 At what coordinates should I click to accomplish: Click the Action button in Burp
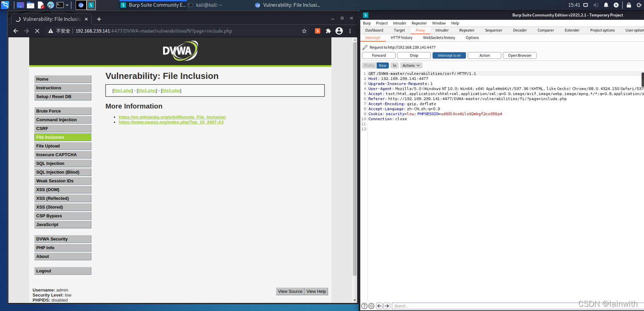[x=484, y=55]
